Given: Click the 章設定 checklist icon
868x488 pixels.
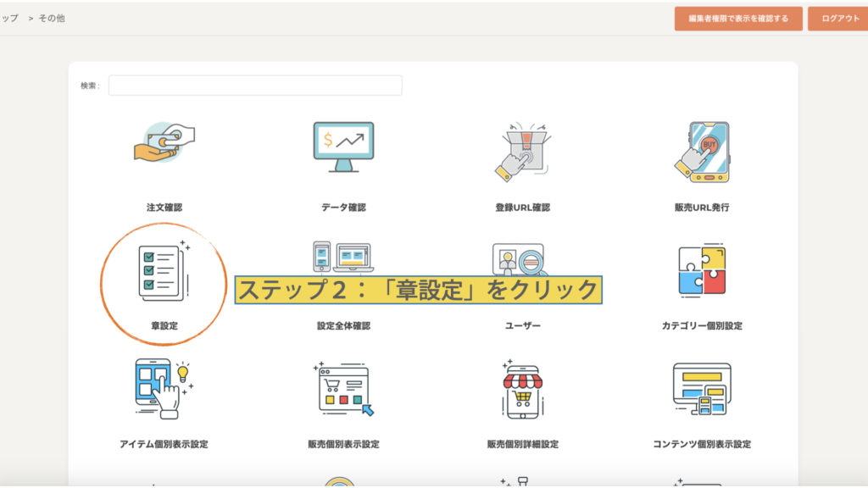Looking at the screenshot, I should click(x=164, y=271).
